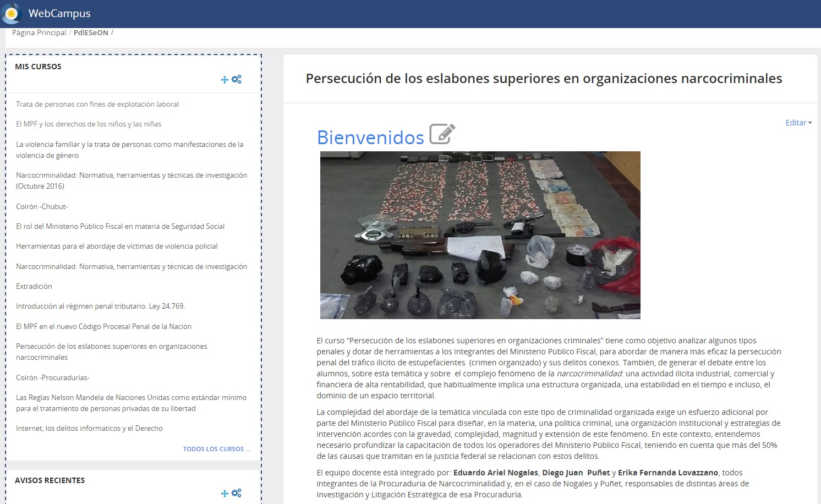821x504 pixels.
Task: Click the edit pencil icon beside Bienvenidos
Action: tap(442, 134)
